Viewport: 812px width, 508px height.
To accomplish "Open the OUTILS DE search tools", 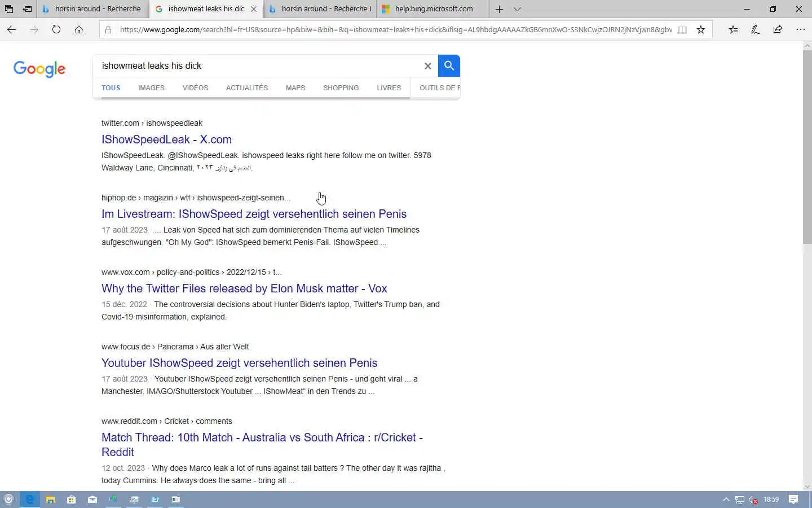I will click(439, 88).
